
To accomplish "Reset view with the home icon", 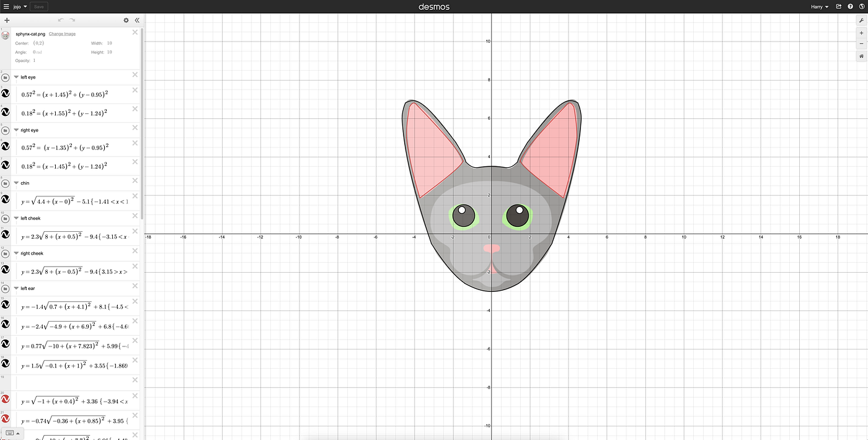I will click(861, 56).
